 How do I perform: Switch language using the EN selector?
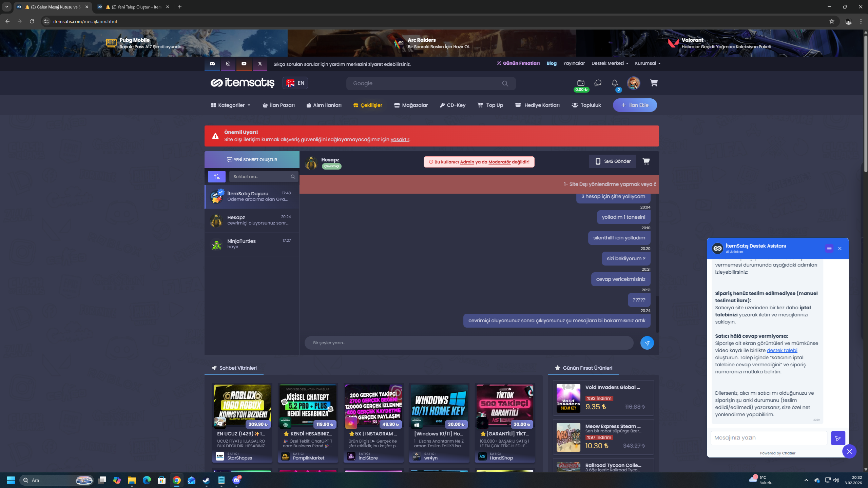tap(295, 83)
